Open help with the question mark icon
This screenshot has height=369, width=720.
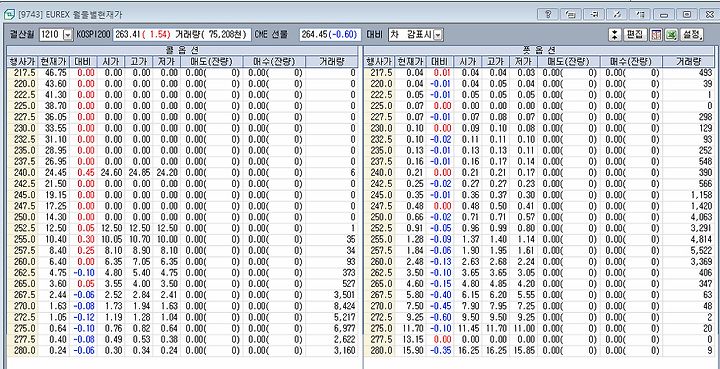(x=547, y=14)
